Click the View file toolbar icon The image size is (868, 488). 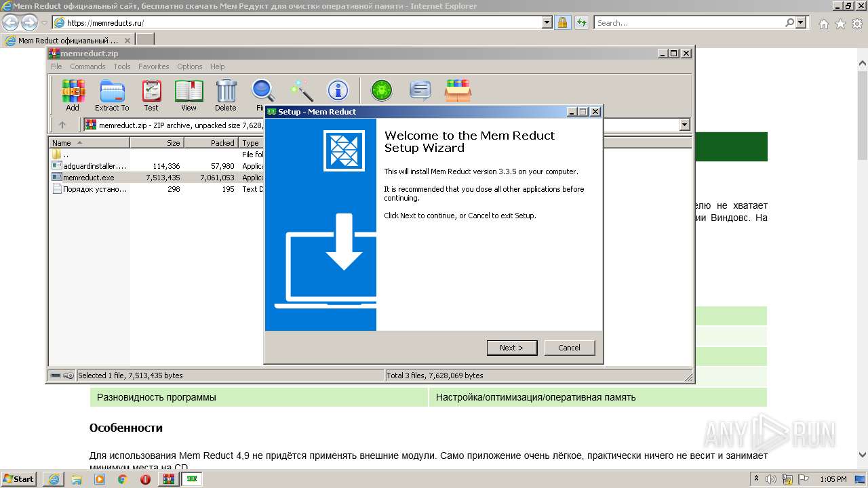click(189, 95)
